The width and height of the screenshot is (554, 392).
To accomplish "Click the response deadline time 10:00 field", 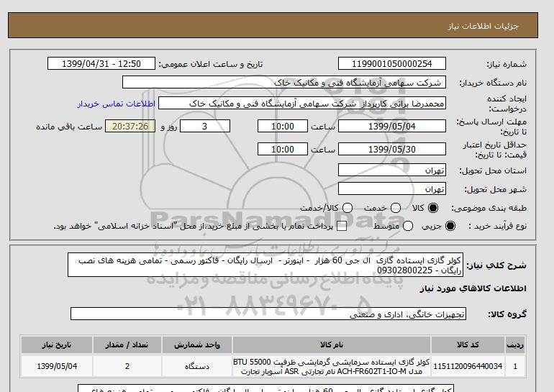I will tap(283, 126).
